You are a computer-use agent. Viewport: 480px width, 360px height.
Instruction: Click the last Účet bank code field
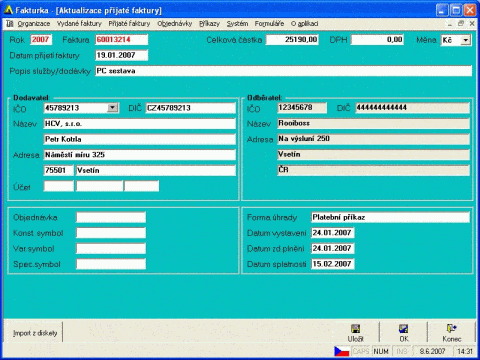142,186
